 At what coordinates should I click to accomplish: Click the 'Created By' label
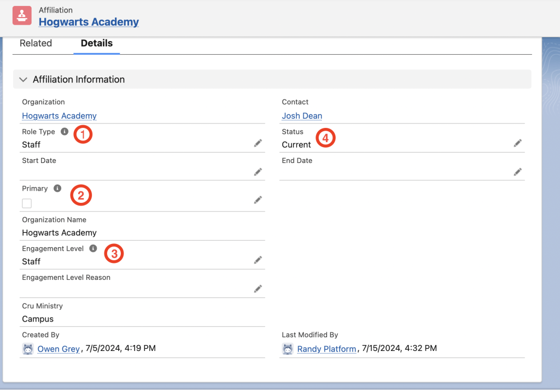(x=40, y=335)
